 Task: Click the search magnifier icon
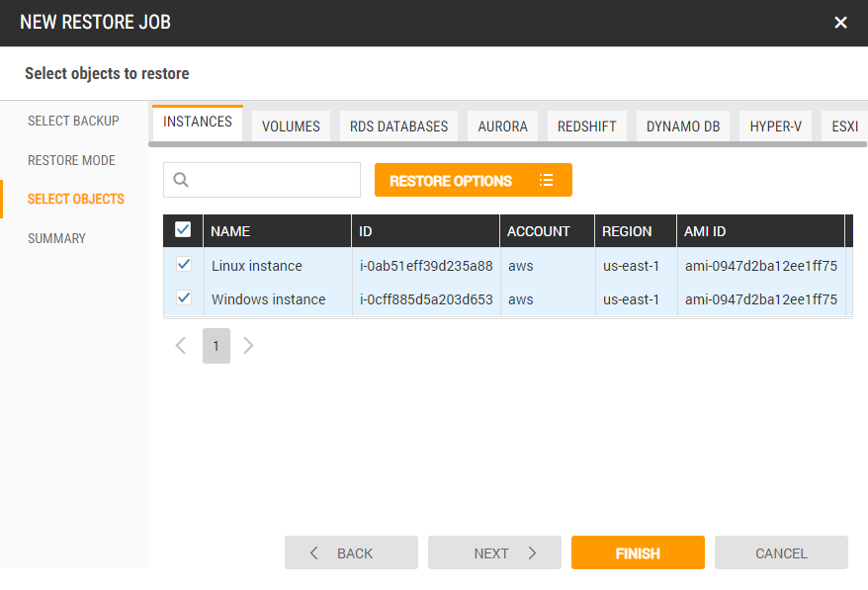tap(181, 180)
